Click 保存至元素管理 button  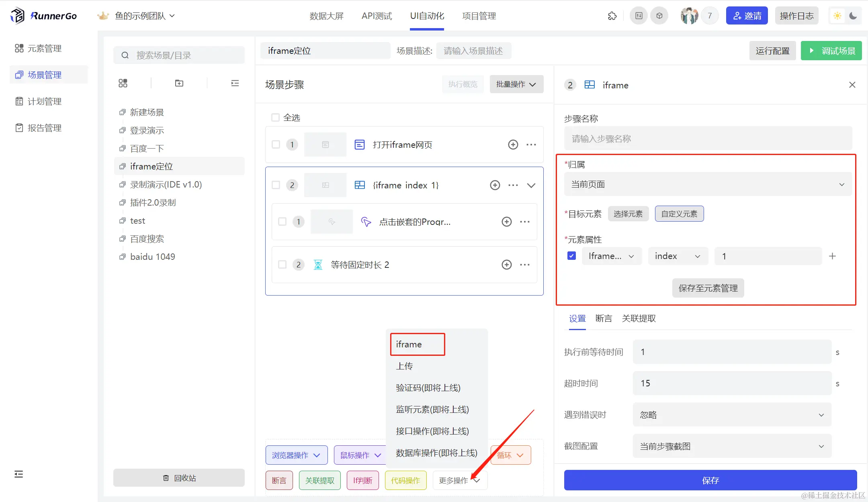click(708, 288)
